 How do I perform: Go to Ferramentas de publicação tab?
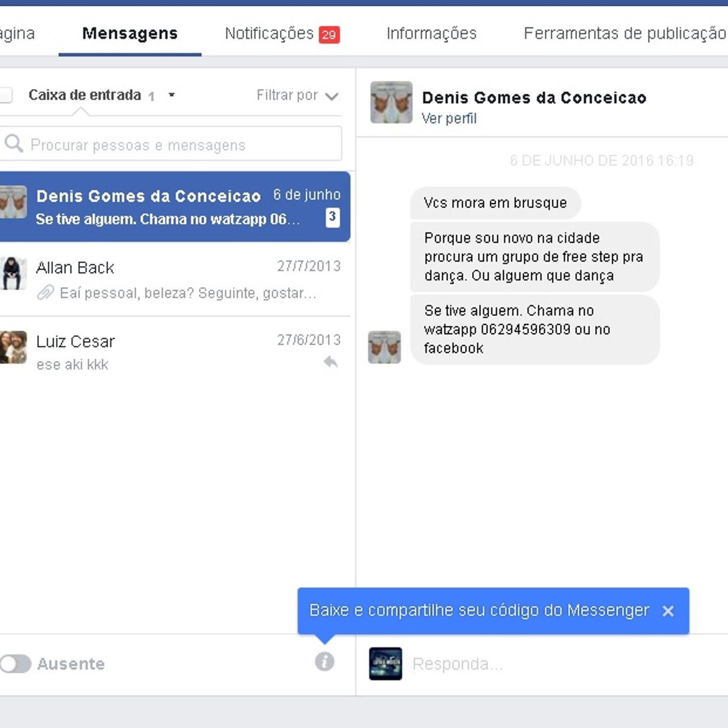point(625,34)
